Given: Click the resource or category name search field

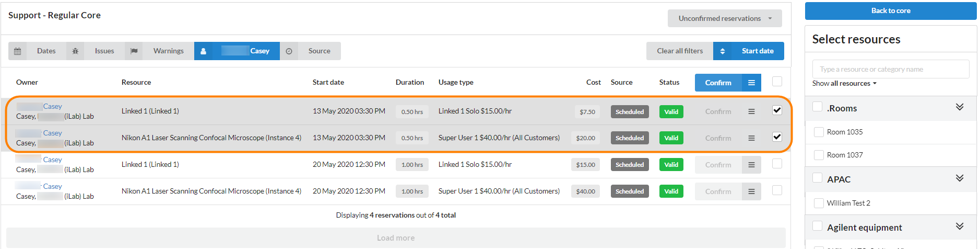Looking at the screenshot, I should 890,69.
